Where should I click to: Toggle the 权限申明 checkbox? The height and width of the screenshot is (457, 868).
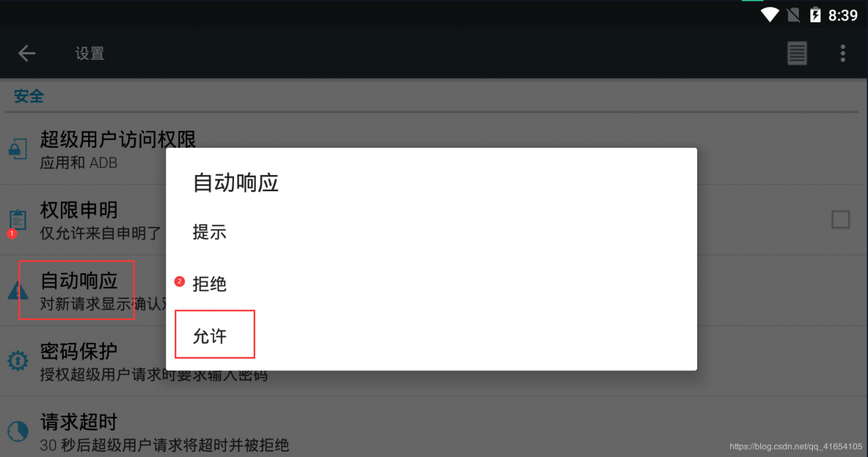click(840, 220)
